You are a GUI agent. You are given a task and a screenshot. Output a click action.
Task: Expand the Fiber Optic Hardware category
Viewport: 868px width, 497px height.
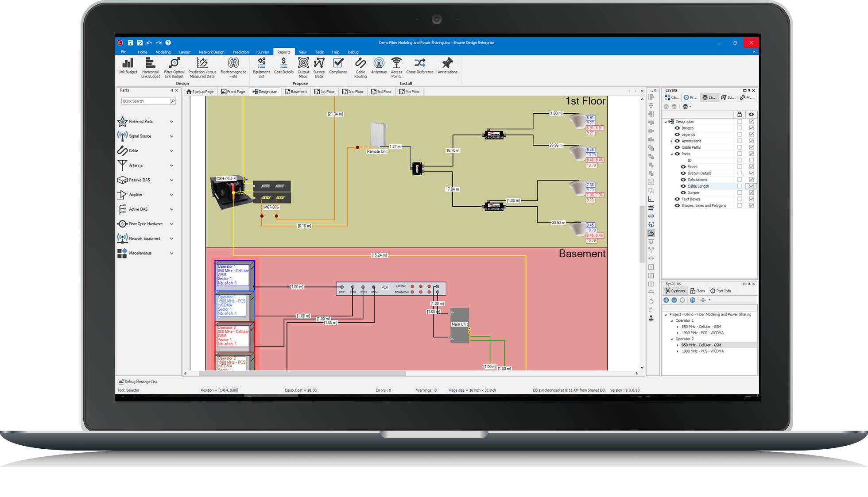[x=171, y=224]
